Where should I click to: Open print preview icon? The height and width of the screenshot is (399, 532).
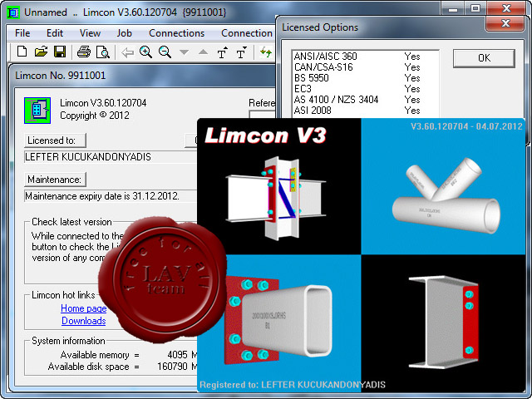point(103,52)
